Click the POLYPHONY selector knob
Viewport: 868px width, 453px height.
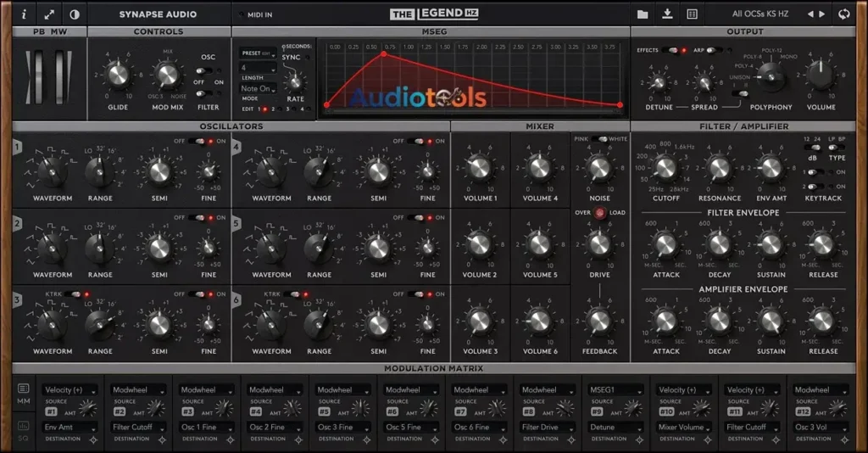click(x=771, y=77)
